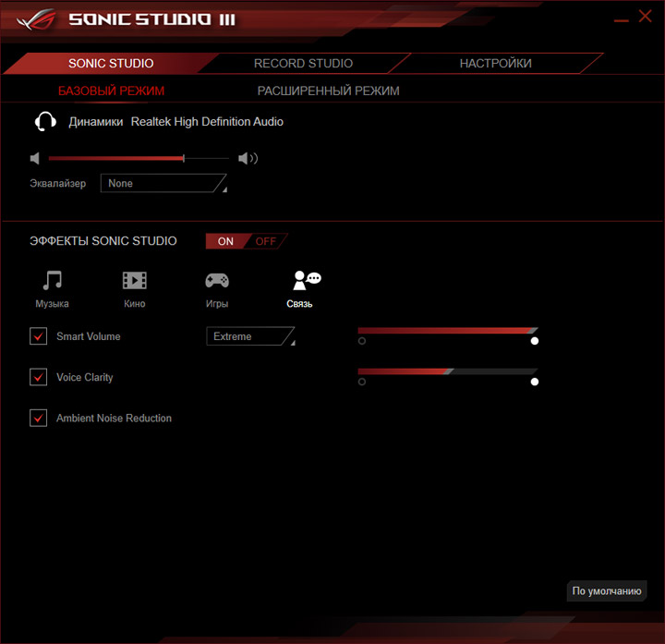Close the Sonic Studio III window
The height and width of the screenshot is (644, 665).
tap(645, 16)
